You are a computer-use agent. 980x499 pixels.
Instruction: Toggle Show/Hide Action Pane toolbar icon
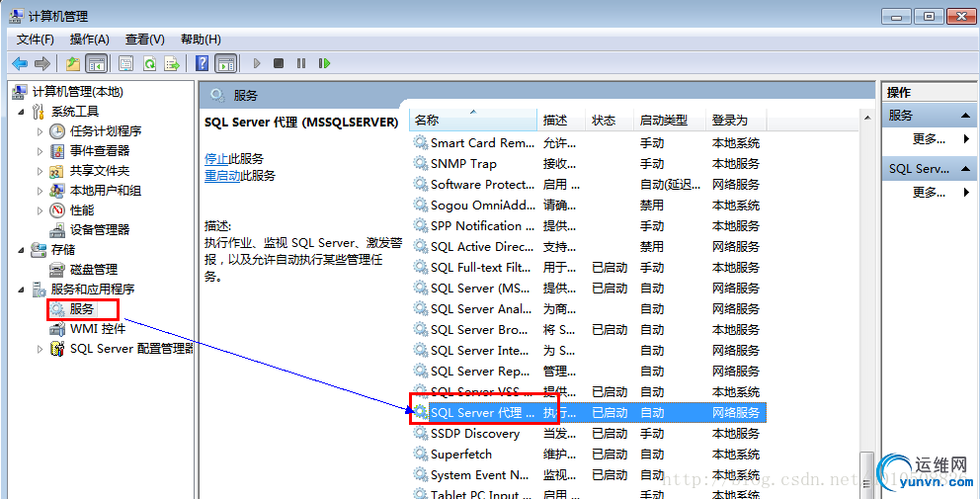tap(225, 63)
